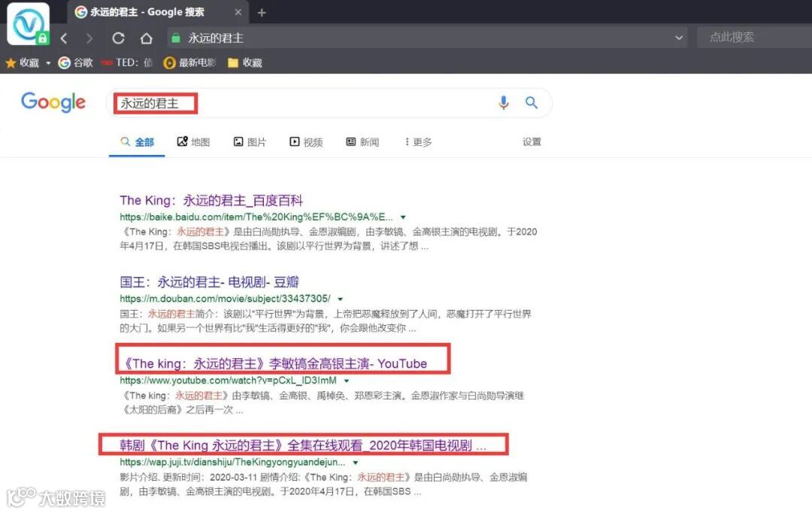
Task: Open the 更多 search menu
Action: (x=419, y=142)
